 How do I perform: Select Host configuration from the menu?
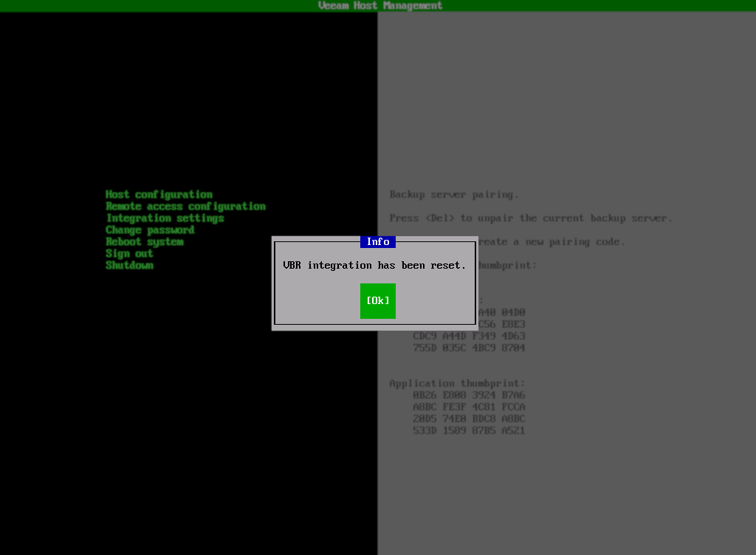click(159, 194)
